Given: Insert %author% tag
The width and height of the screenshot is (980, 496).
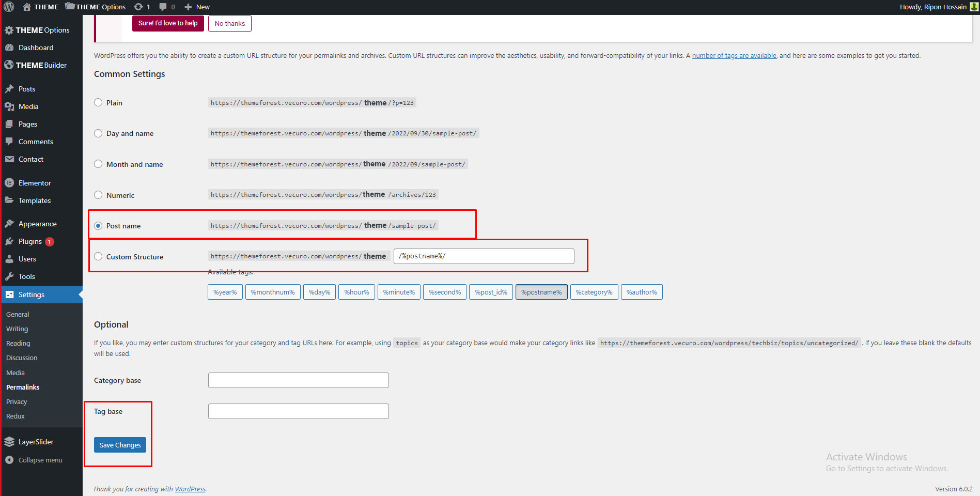Looking at the screenshot, I should (x=642, y=292).
